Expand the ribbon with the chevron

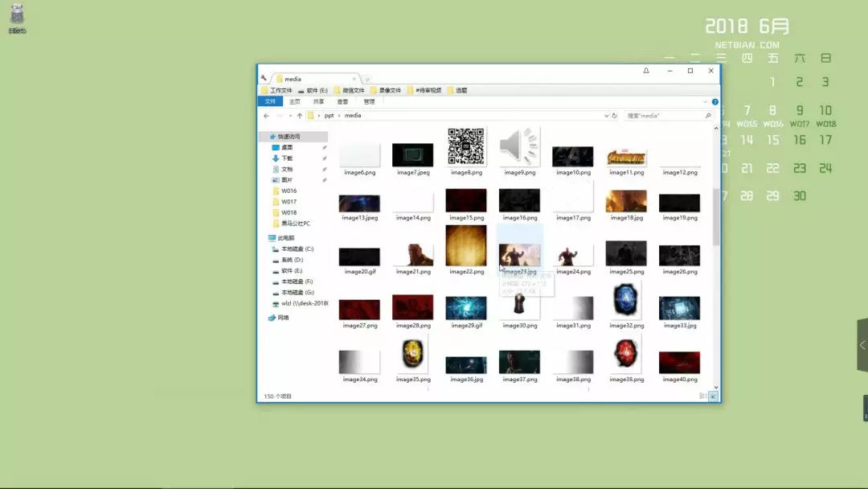[x=706, y=102]
